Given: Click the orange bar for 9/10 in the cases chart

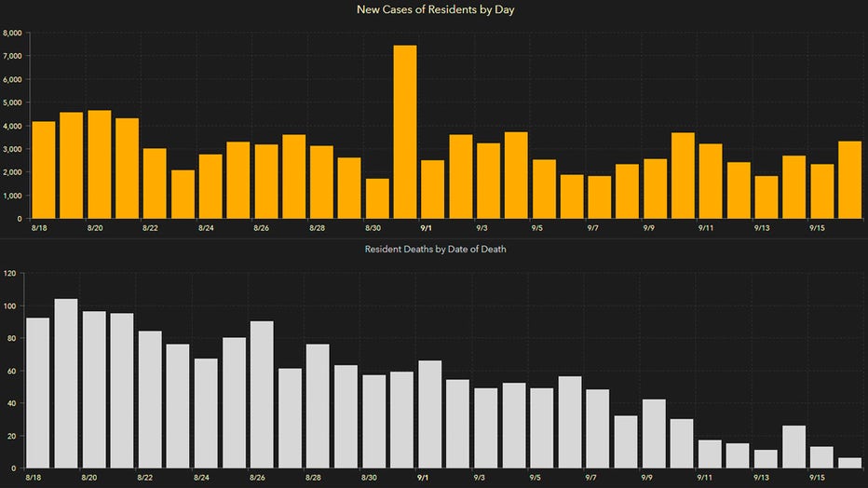Looking at the screenshot, I should tap(683, 176).
